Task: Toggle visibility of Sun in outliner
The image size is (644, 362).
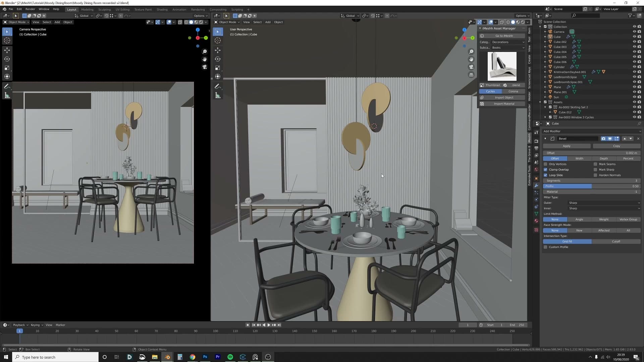Action: pyautogui.click(x=634, y=97)
